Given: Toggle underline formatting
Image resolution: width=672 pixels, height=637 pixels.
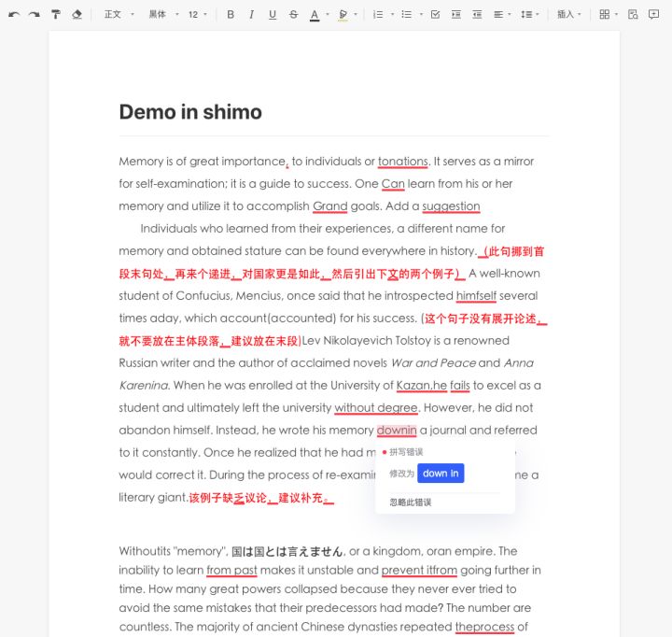Looking at the screenshot, I should pyautogui.click(x=273, y=15).
